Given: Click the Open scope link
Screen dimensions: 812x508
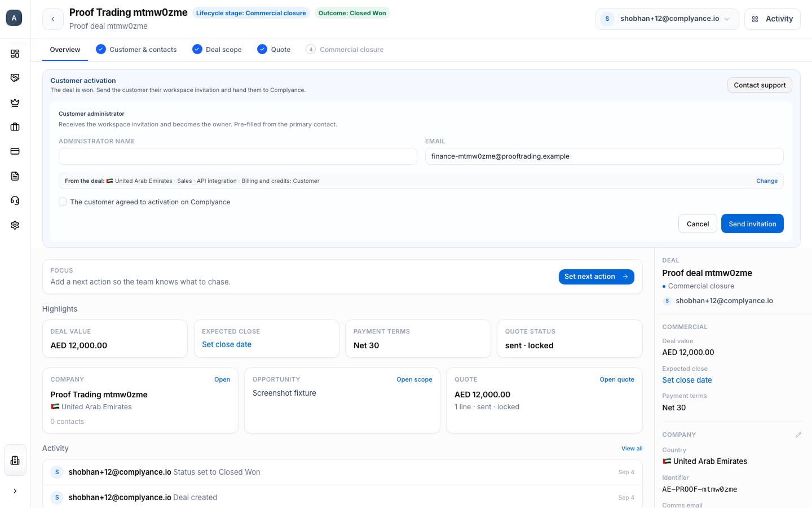Looking at the screenshot, I should click(414, 379).
